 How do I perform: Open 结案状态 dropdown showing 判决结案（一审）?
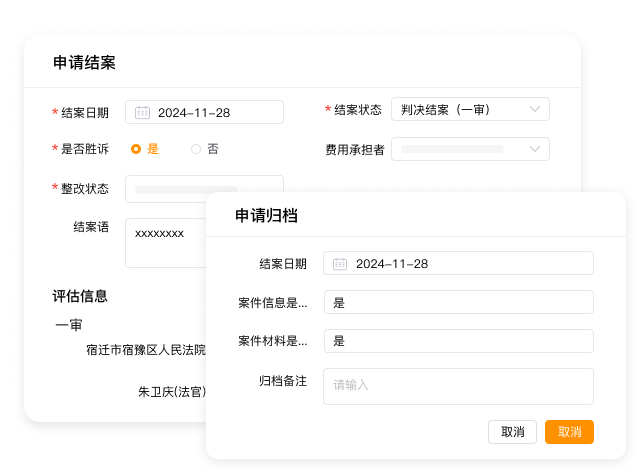click(x=470, y=109)
